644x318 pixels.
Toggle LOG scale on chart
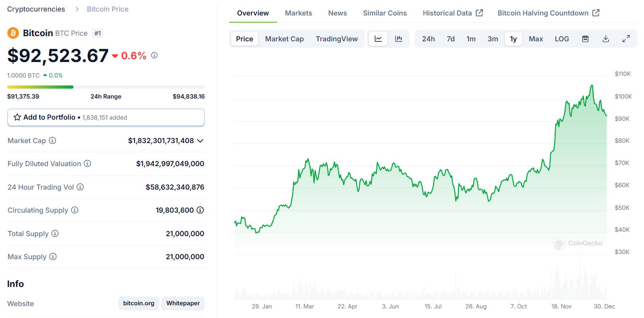(562, 39)
